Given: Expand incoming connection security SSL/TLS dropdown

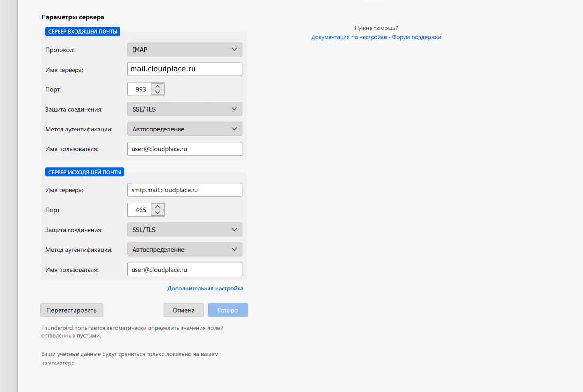Looking at the screenshot, I should coord(184,109).
